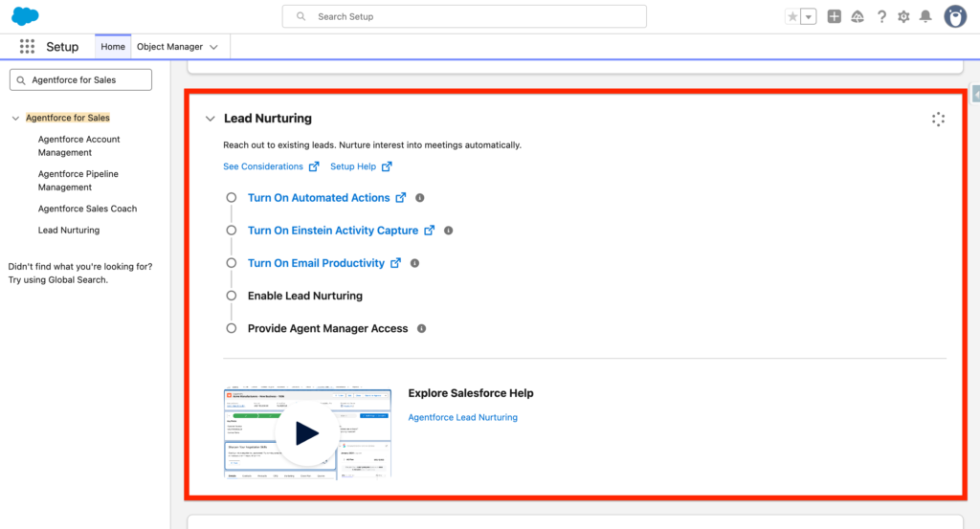Viewport: 980px width, 529px height.
Task: Click info icon next to Automated Actions
Action: [420, 198]
